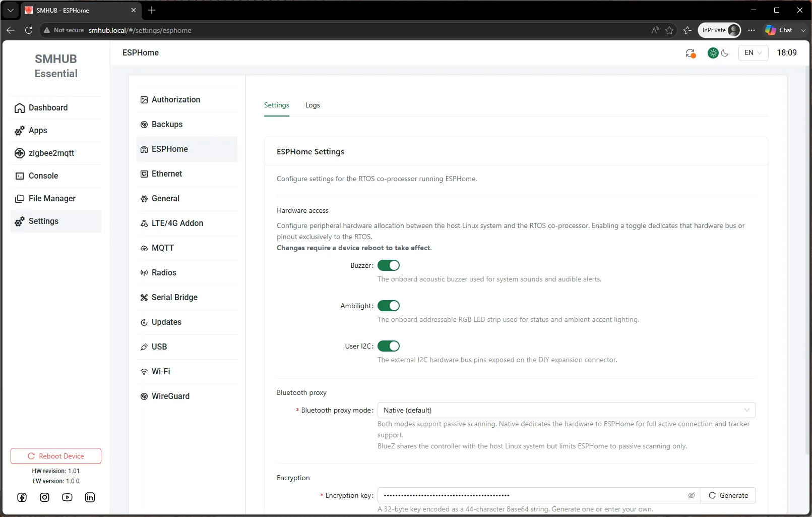Open the Bluetooth proxy mode dropdown
Viewport: 812px width, 517px height.
[567, 410]
